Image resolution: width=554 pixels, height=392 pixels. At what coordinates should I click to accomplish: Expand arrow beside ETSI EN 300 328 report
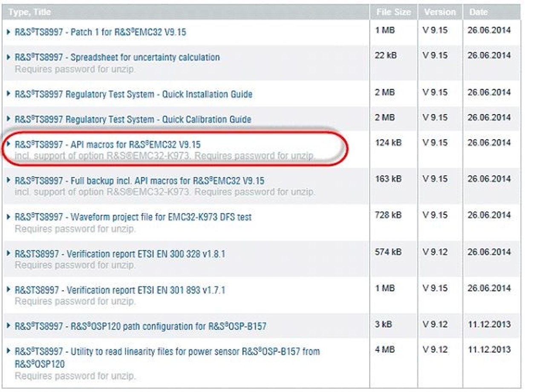[x=9, y=254]
